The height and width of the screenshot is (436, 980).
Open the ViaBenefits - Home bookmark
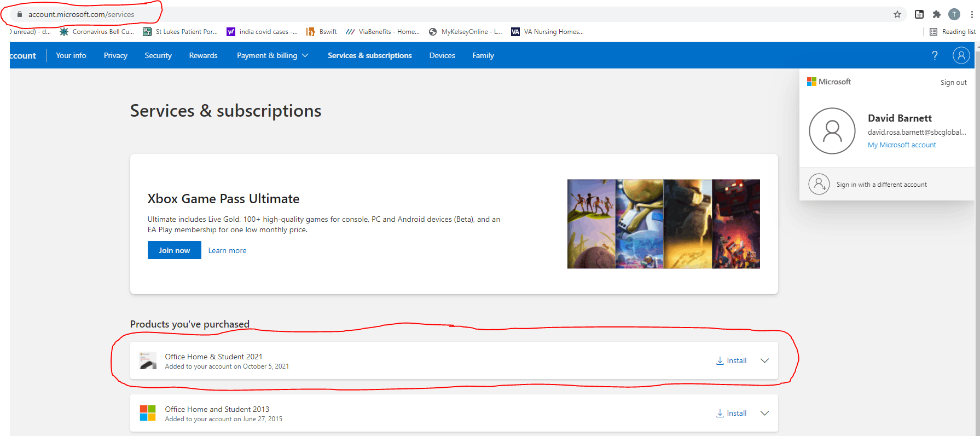383,32
